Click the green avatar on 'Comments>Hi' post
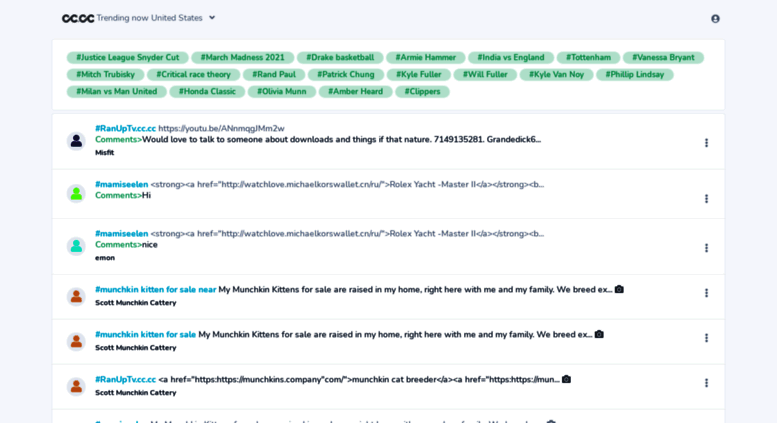This screenshot has height=423, width=777. click(76, 193)
